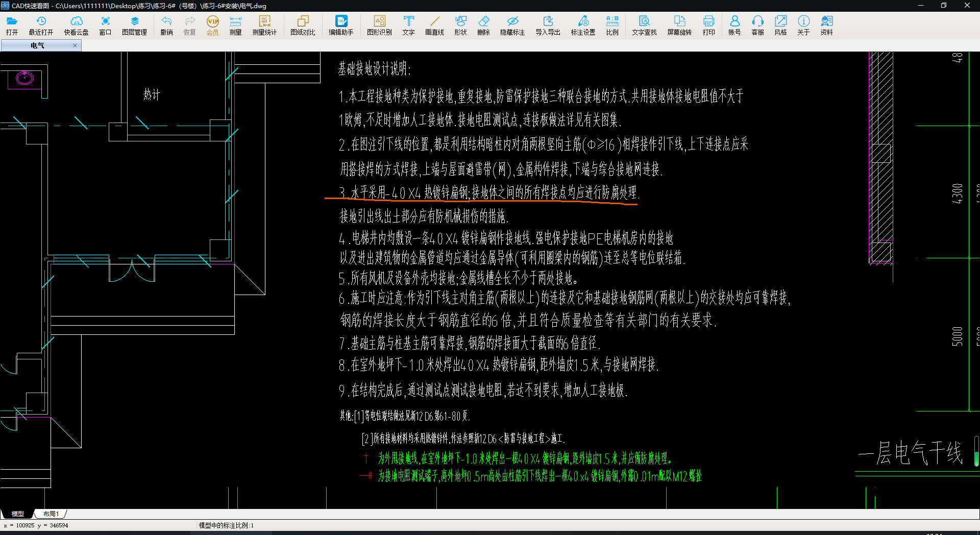The width and height of the screenshot is (980, 535).
Task: Click note 9 about 测试接地电阻
Action: click(x=483, y=391)
